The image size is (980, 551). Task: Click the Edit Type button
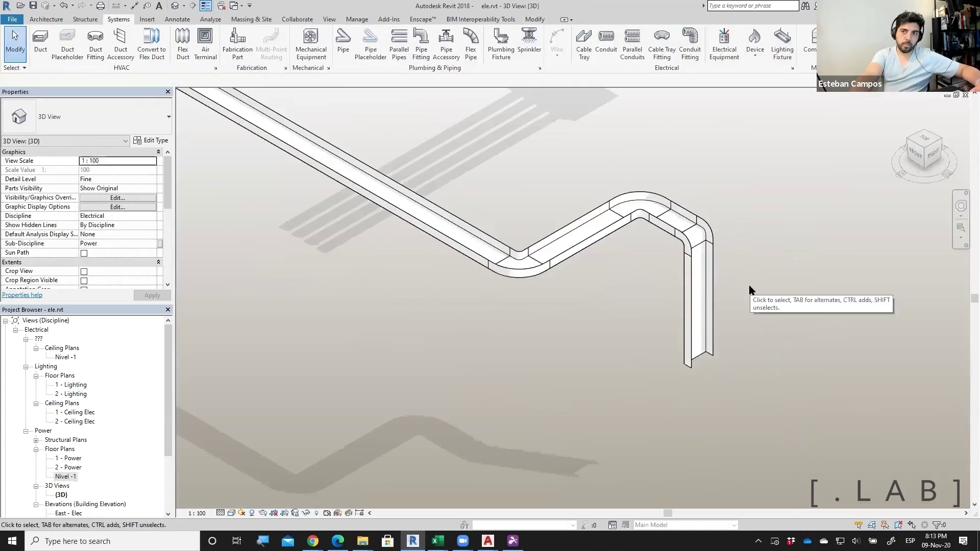pos(151,140)
